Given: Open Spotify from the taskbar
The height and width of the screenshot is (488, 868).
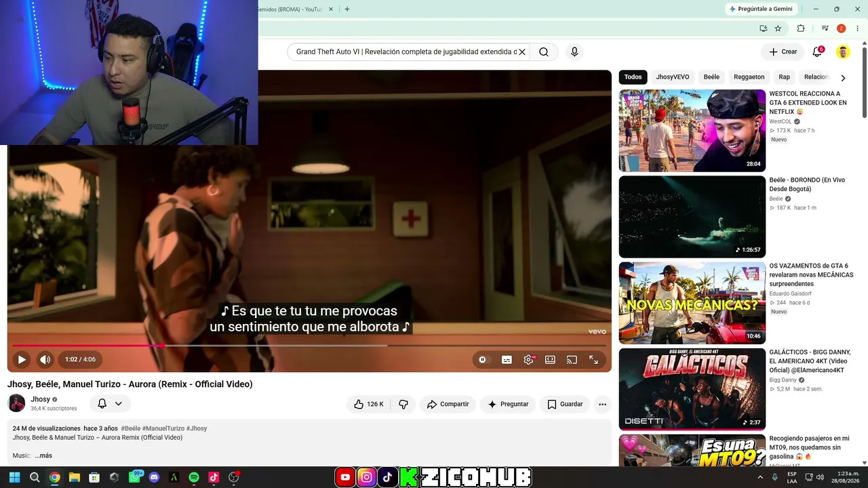Looking at the screenshot, I should pyautogui.click(x=194, y=477).
